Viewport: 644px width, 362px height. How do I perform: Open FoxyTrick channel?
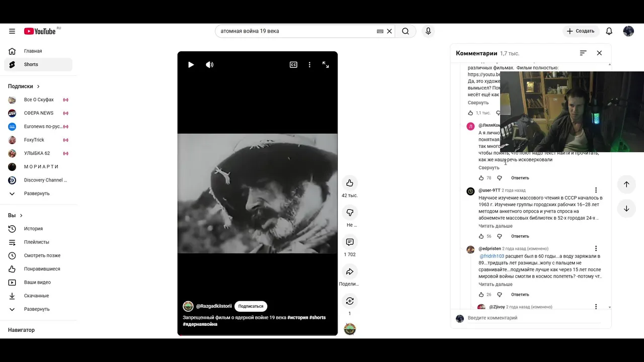[x=38, y=140]
